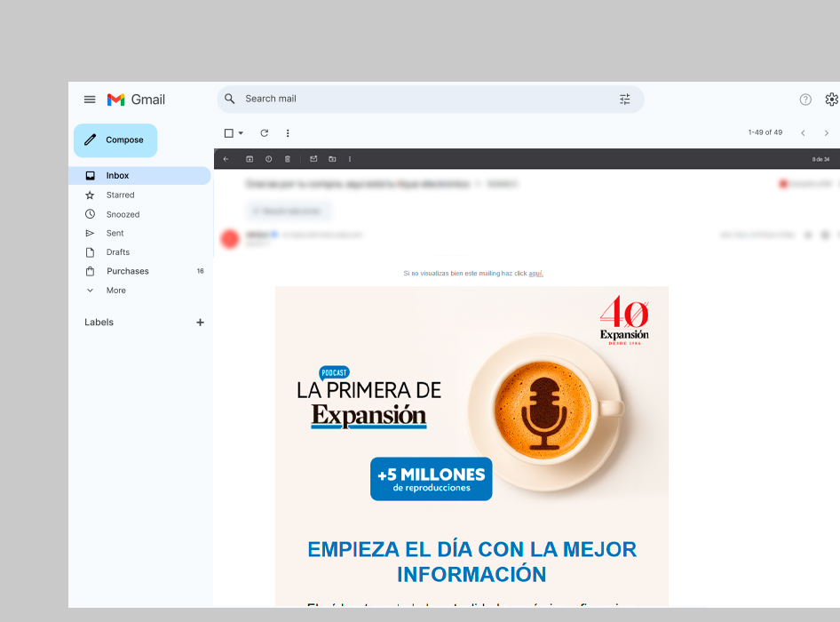840x622 pixels.
Task: Tick the select-all checkbox
Action: 229,133
